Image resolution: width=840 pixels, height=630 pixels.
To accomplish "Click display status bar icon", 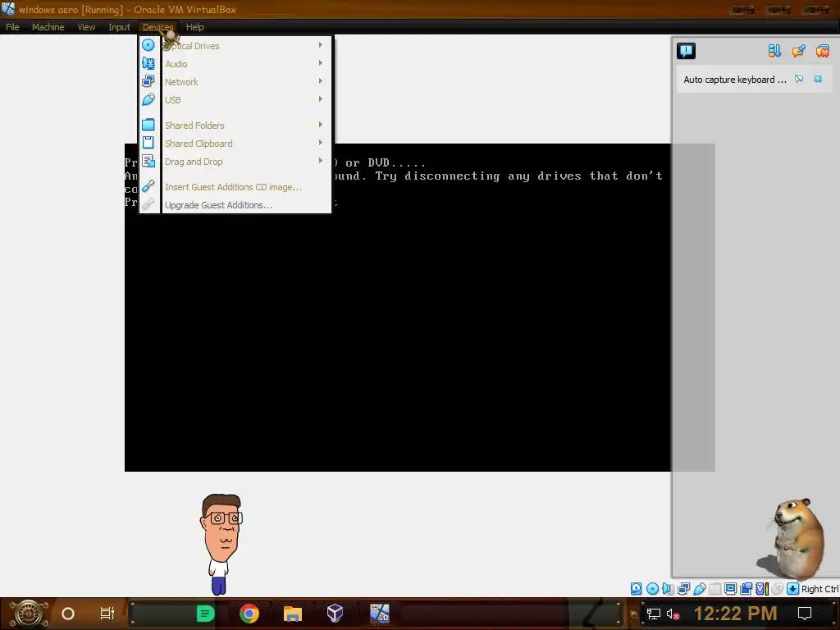I will (730, 589).
